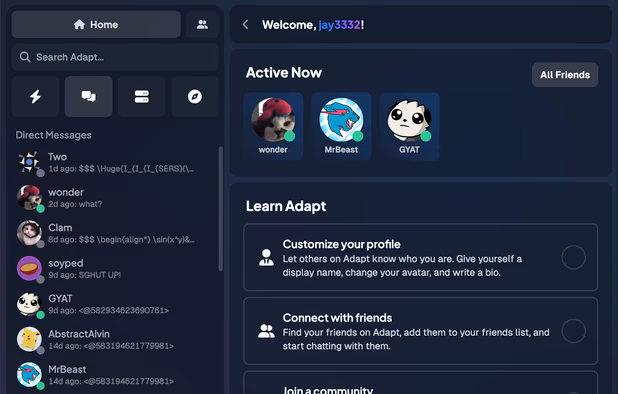The height and width of the screenshot is (394, 618).
Task: Click '9d ago: SGHUT UP!' message preview
Action: click(85, 275)
